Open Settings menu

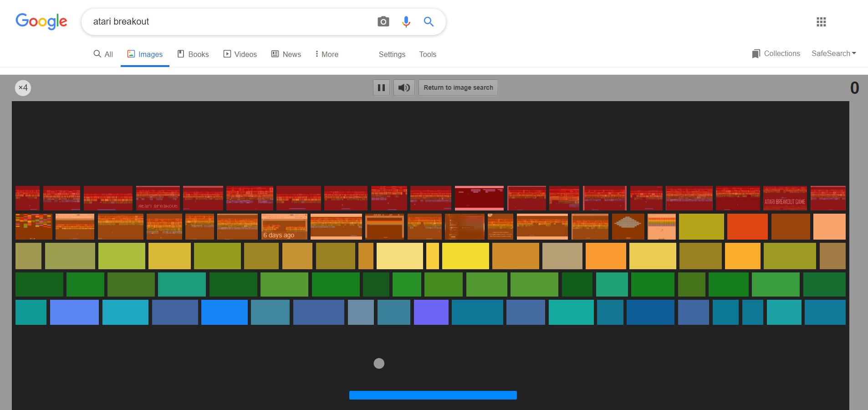tap(392, 54)
